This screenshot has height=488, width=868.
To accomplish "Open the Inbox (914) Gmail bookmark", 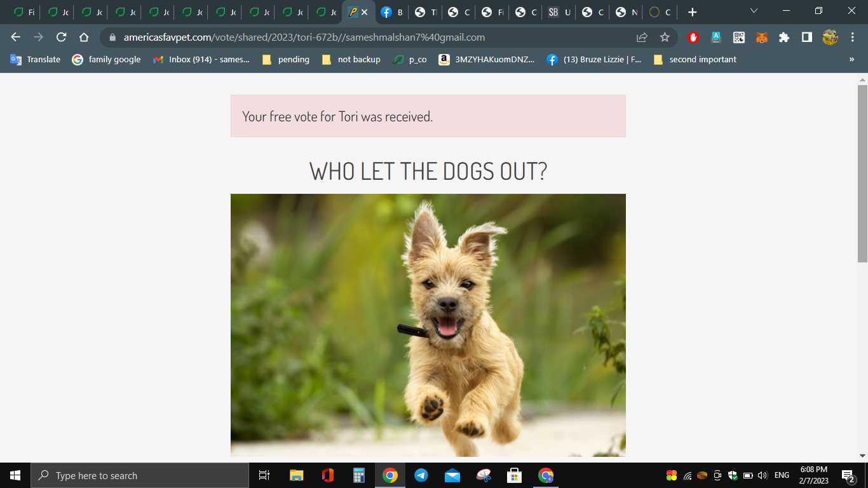I will 201,60.
